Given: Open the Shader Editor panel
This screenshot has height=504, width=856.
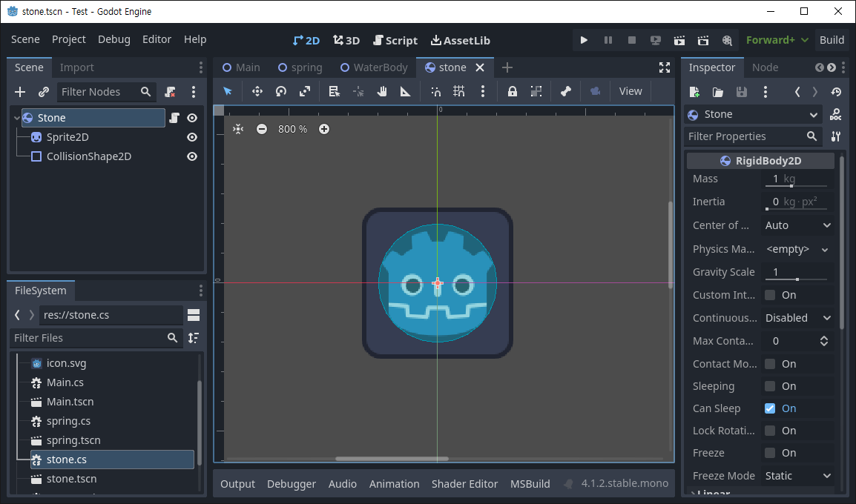Looking at the screenshot, I should click(464, 484).
